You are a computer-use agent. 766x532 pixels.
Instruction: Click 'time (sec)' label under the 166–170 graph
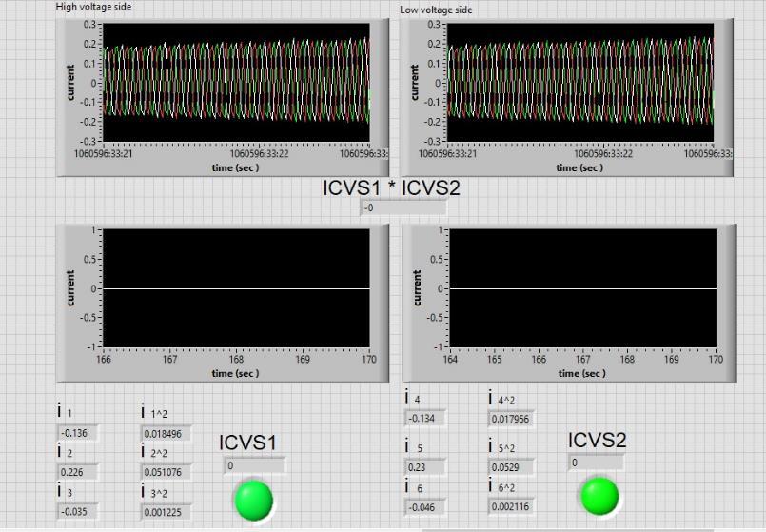click(235, 373)
